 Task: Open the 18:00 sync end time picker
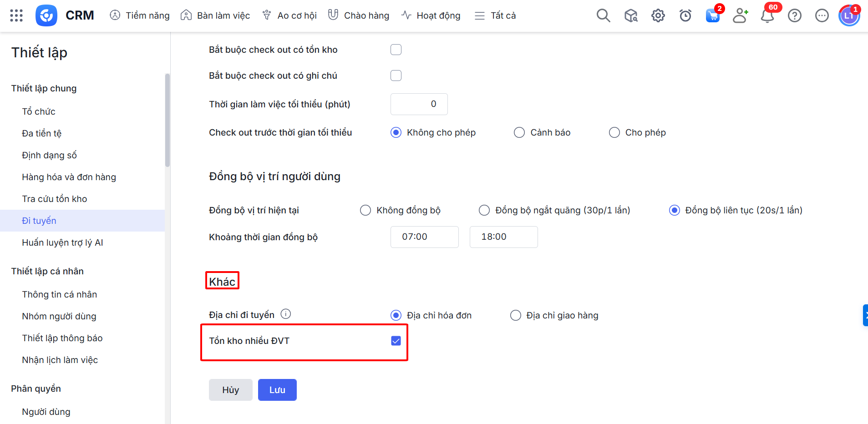503,237
